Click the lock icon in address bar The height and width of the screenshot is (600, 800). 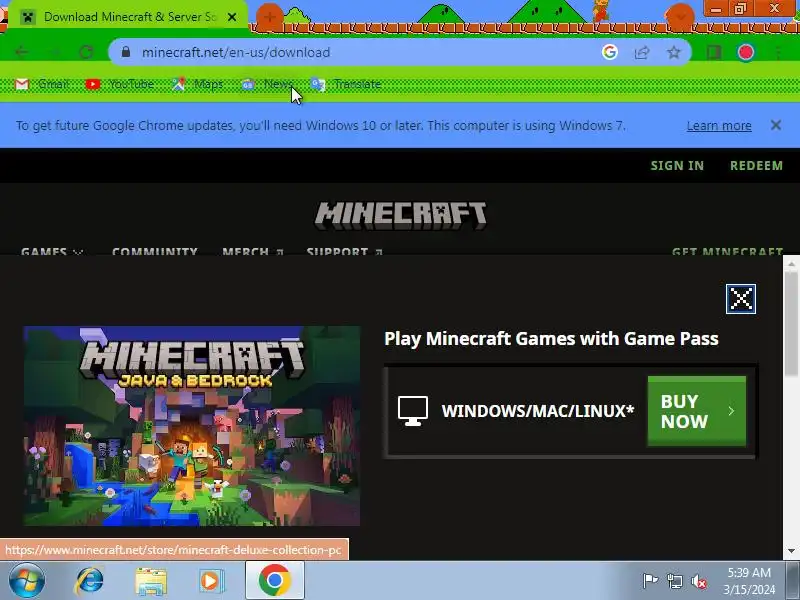126,52
